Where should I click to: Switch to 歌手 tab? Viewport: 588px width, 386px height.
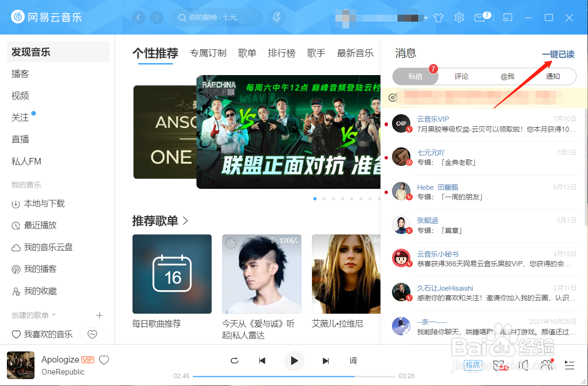coord(316,53)
